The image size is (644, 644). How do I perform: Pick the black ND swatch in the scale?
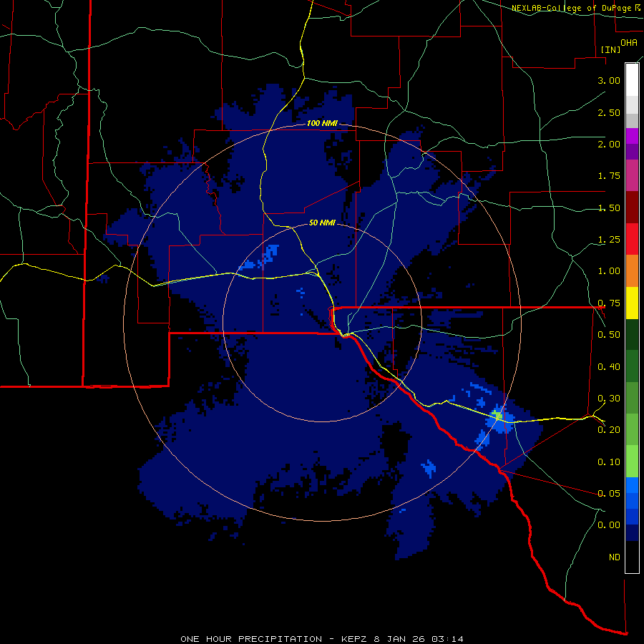tap(632, 557)
